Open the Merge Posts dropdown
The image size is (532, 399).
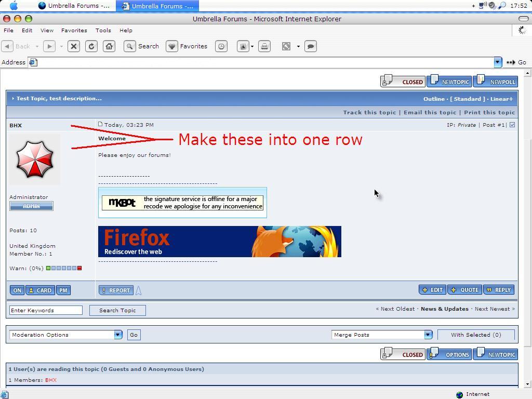click(382, 335)
